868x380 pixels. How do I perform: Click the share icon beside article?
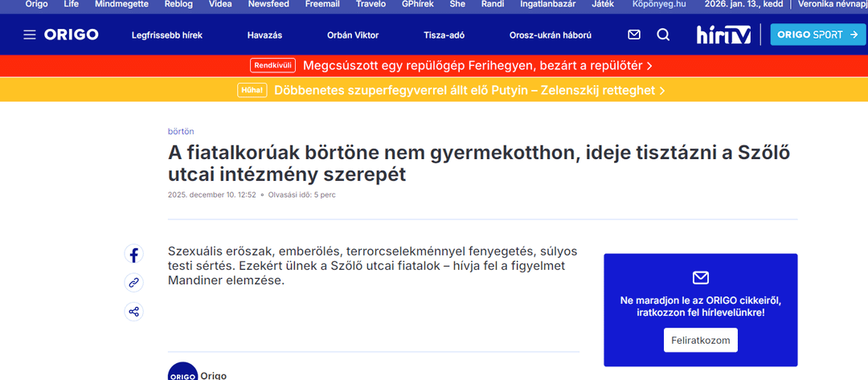click(x=134, y=312)
